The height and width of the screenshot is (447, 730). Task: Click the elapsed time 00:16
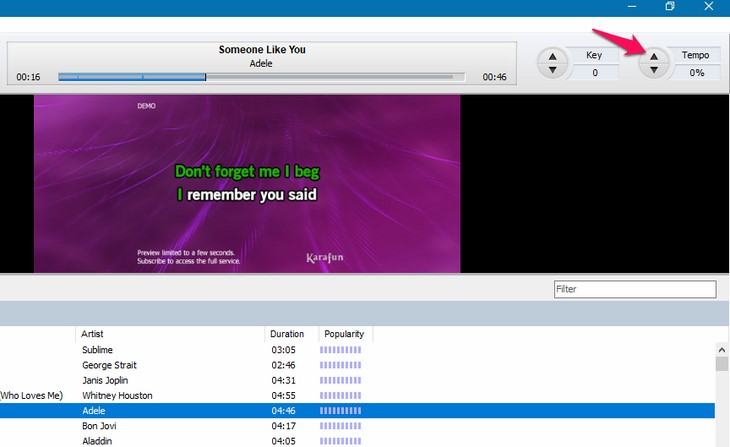click(28, 77)
